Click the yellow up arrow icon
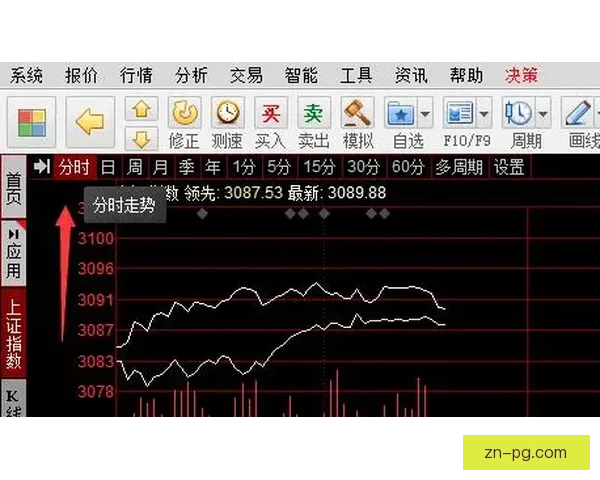This screenshot has width=600, height=480. [x=141, y=109]
